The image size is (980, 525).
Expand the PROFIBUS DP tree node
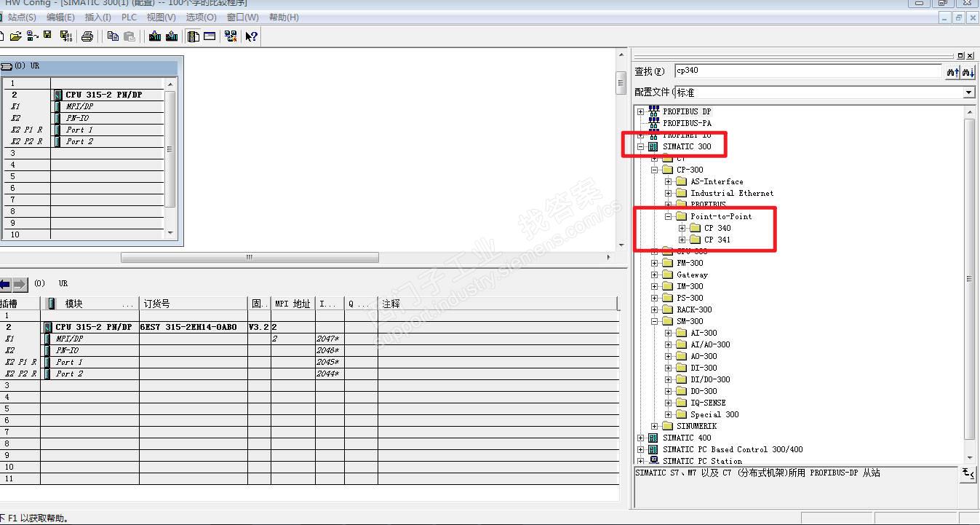[640, 111]
